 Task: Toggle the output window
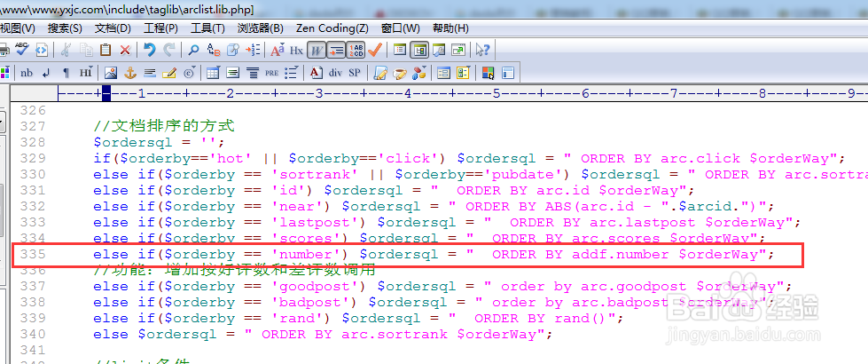pos(439,50)
